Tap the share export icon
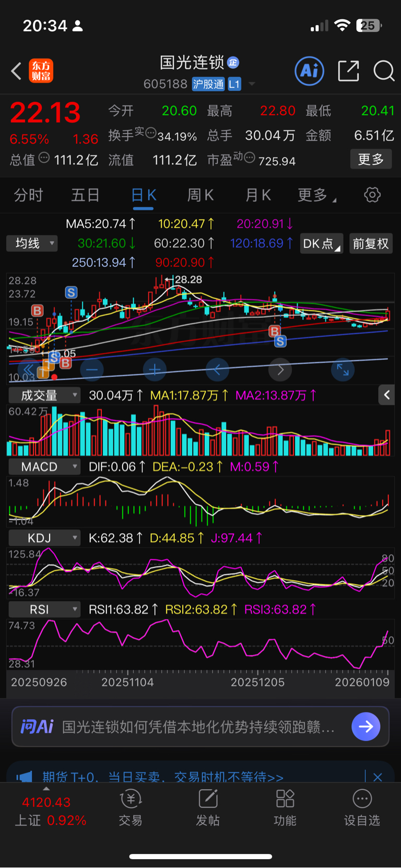401x868 pixels. 348,71
